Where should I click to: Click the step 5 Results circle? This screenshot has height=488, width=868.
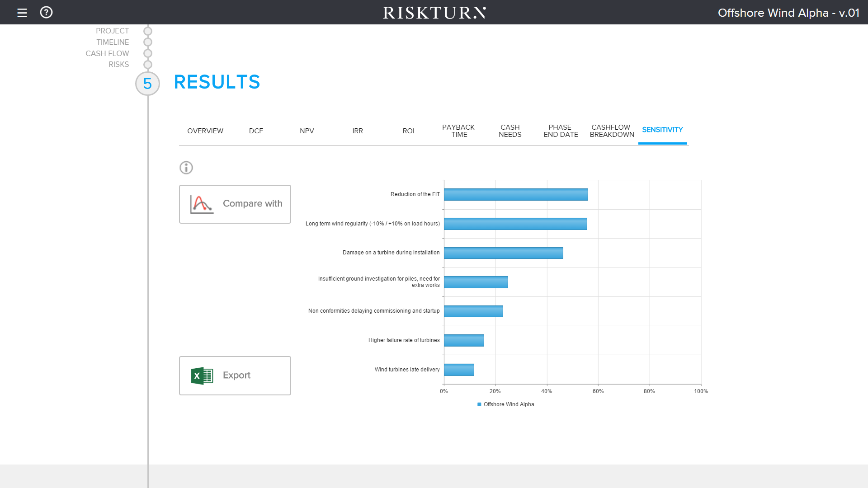[x=147, y=84]
